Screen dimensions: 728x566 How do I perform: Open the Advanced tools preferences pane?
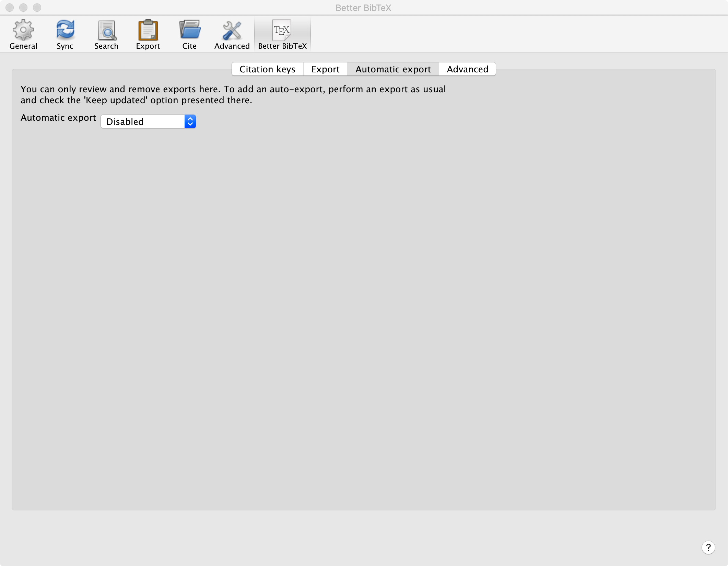tap(232, 34)
